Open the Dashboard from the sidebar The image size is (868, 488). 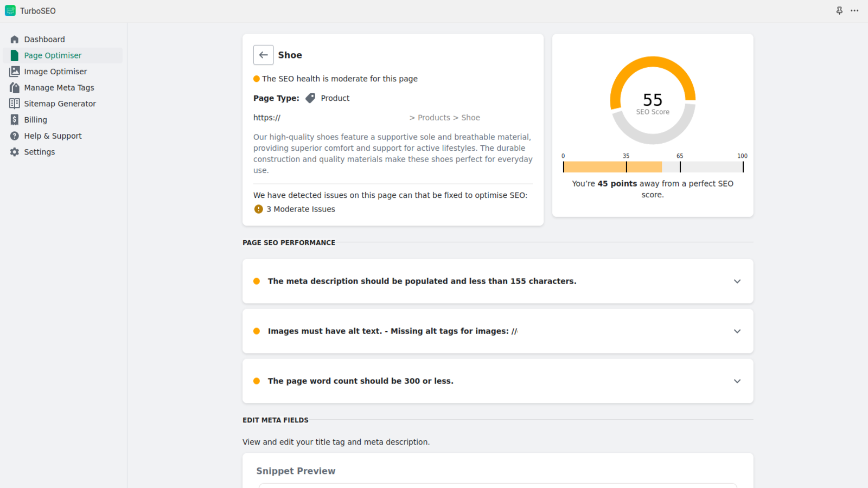click(44, 39)
